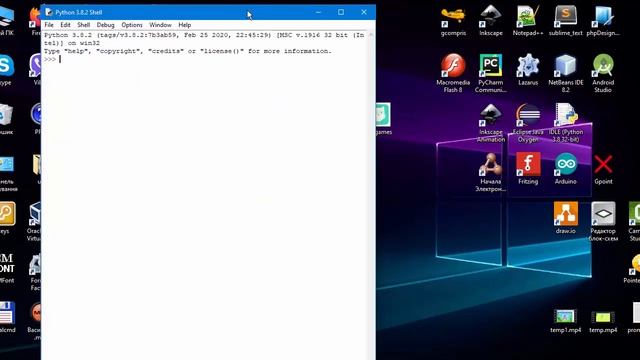The image size is (640, 360).
Task: Select the Skype desktop icon
Action: (7, 70)
